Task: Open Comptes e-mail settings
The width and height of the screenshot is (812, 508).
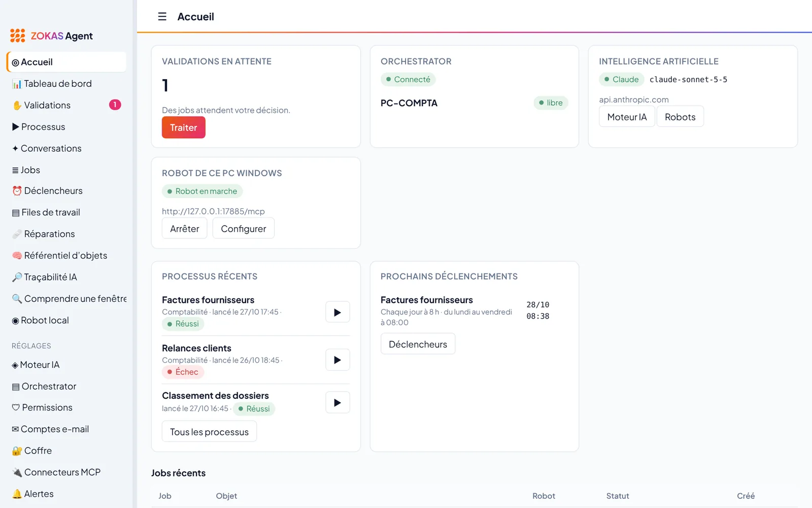Action: 66,429
